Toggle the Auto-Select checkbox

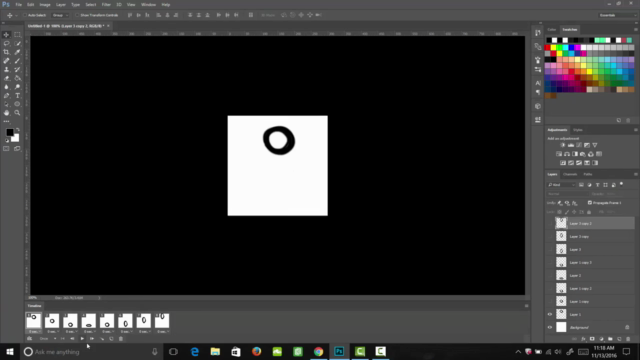point(24,15)
